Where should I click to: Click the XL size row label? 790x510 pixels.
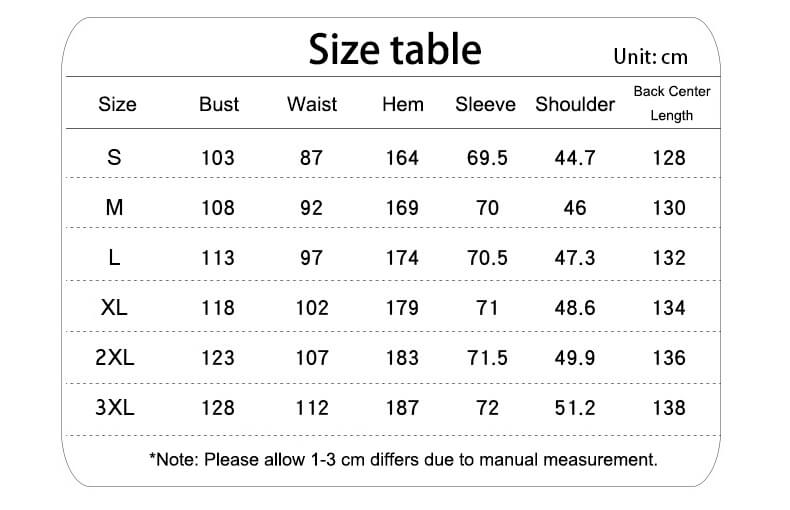pos(114,307)
